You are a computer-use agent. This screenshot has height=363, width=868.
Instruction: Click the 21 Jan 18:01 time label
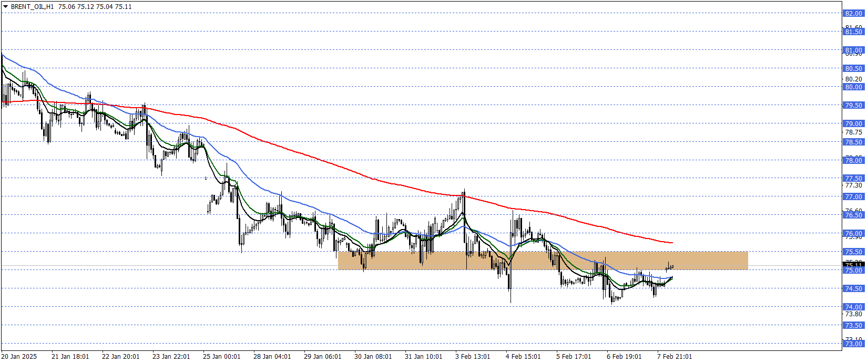70,357
